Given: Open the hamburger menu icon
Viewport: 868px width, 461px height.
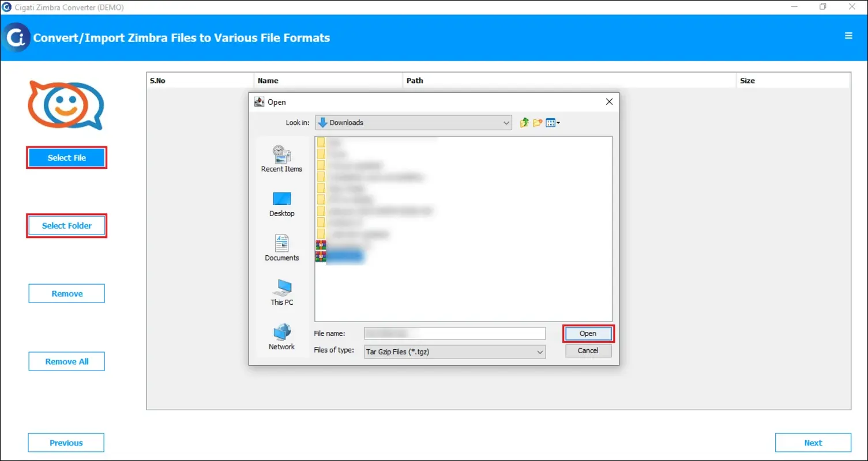Looking at the screenshot, I should [x=848, y=35].
